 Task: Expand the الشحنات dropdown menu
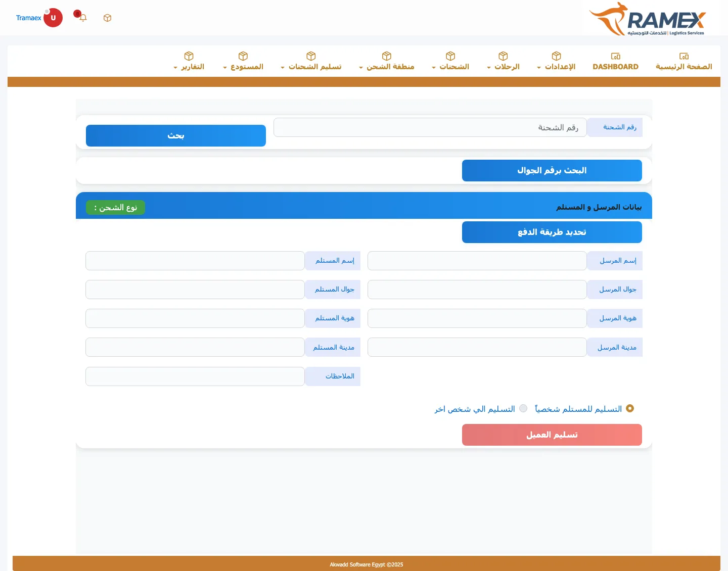coord(450,67)
